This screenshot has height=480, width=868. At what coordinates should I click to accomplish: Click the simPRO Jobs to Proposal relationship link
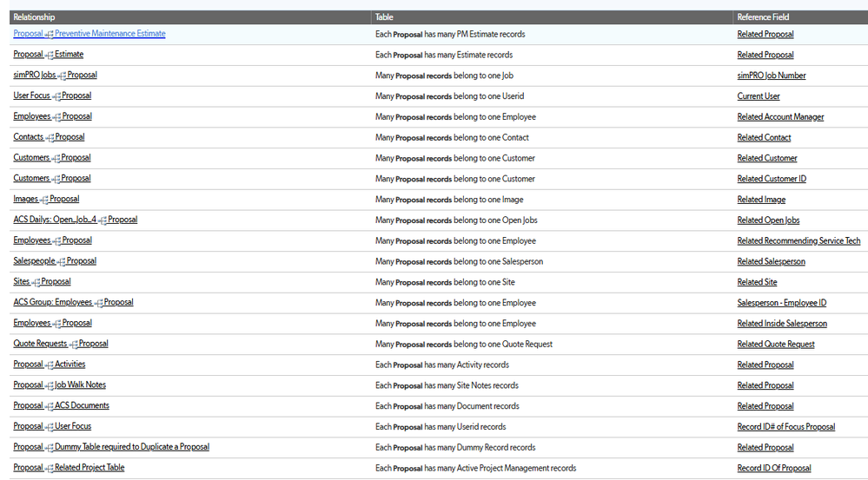[x=55, y=76]
